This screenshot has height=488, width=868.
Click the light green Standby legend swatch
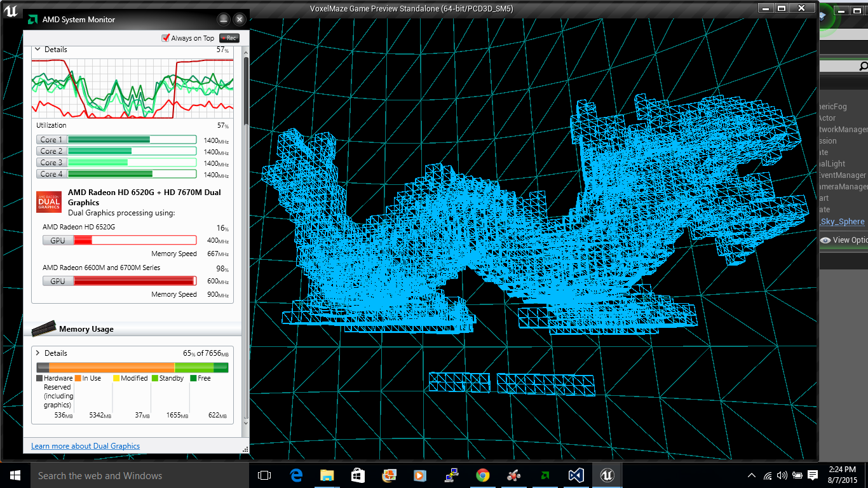coord(154,378)
